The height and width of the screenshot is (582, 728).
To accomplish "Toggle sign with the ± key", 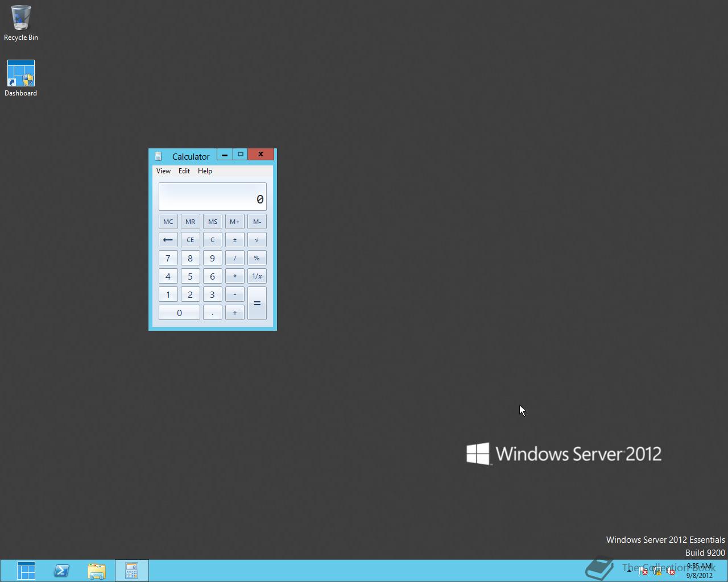I will pyautogui.click(x=235, y=240).
